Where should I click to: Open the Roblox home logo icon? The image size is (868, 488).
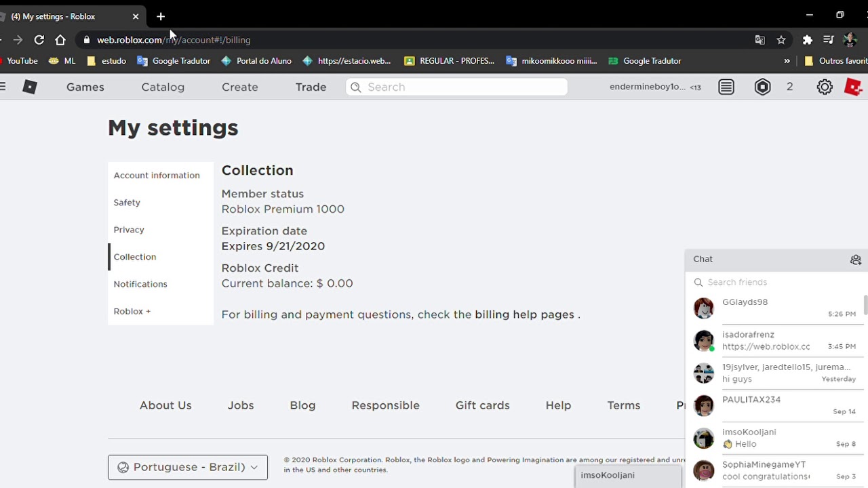(x=30, y=87)
